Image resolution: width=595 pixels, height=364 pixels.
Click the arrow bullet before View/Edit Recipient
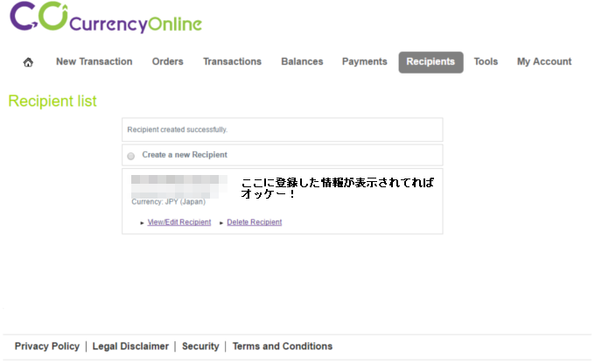point(143,223)
